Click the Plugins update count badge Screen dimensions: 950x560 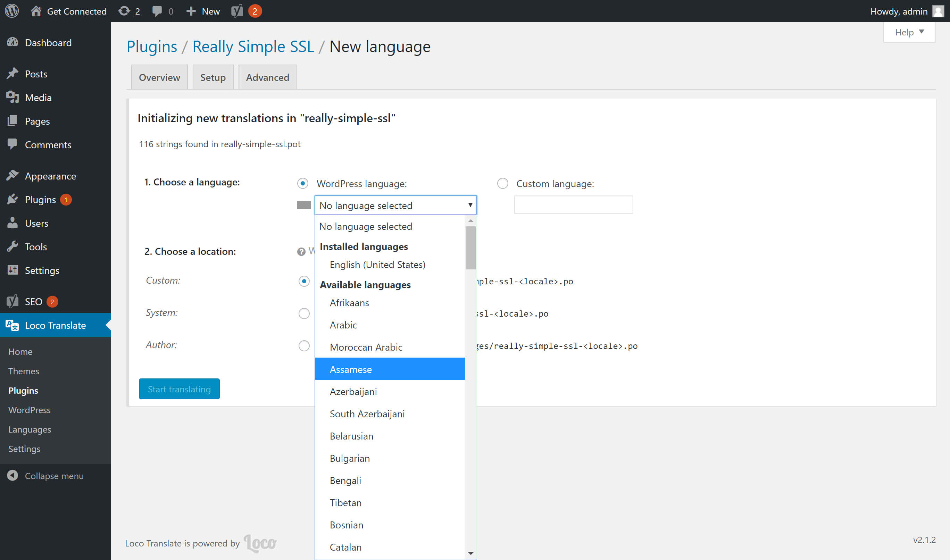(66, 199)
